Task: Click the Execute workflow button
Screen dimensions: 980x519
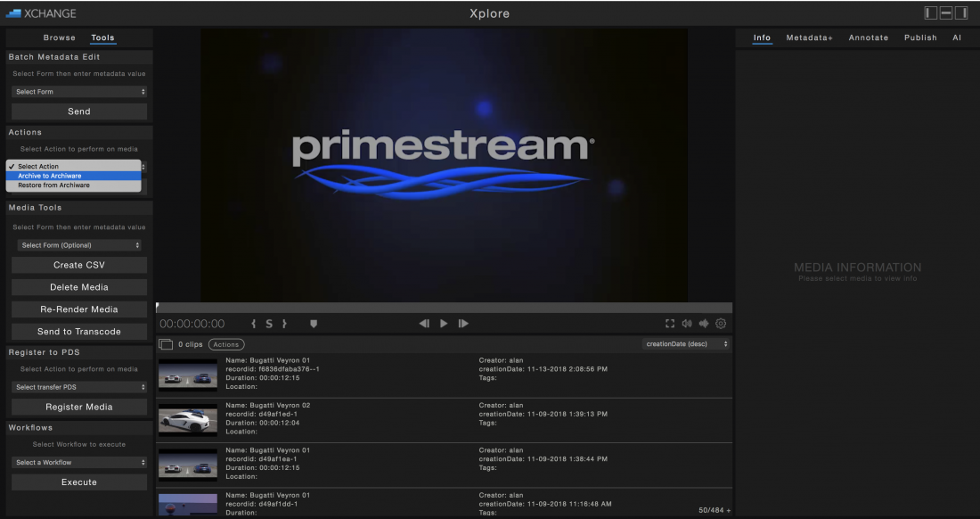Action: click(x=79, y=482)
